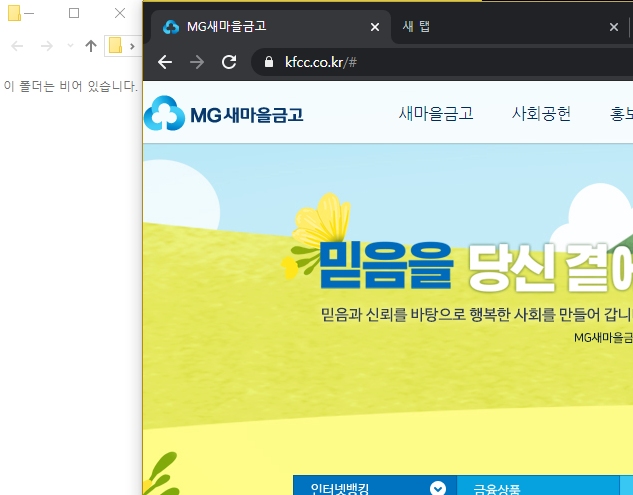Screen dimensions: 633x495
Task: Click the MG새마을금고 site logo
Action: coord(223,113)
